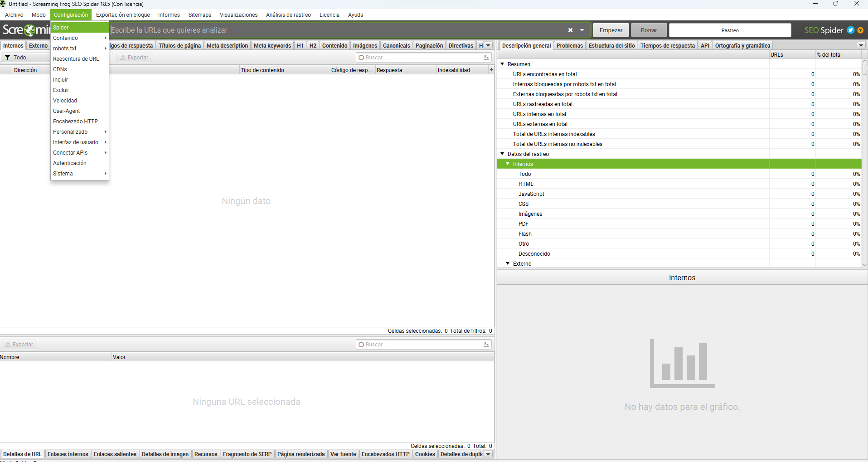Open the Velocidad setting

[x=80, y=101]
